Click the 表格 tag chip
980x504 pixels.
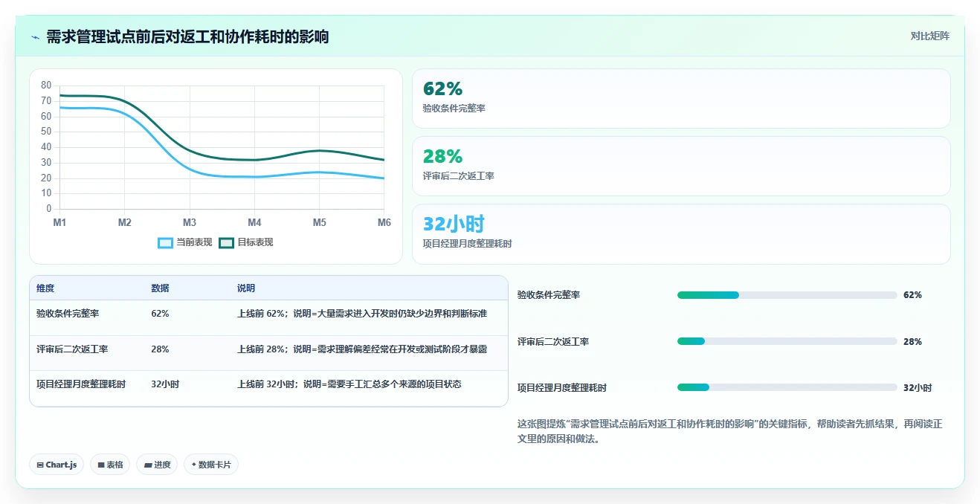pos(110,465)
